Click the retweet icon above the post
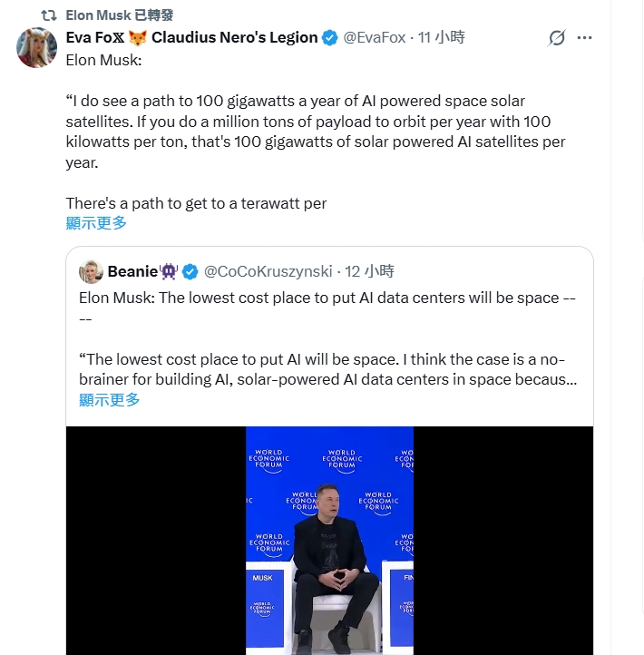The image size is (644, 655). click(x=49, y=15)
